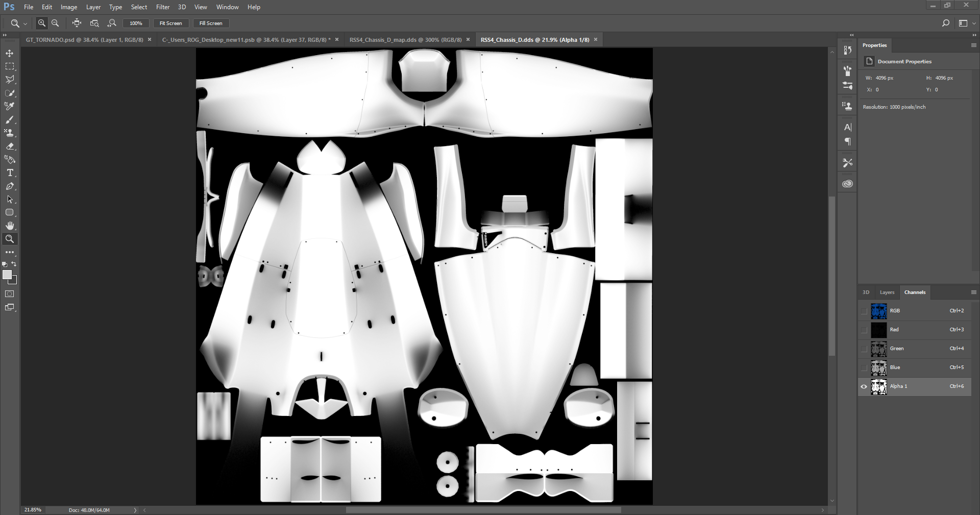This screenshot has height=515, width=980.
Task: Select the Hand tool
Action: [10, 226]
